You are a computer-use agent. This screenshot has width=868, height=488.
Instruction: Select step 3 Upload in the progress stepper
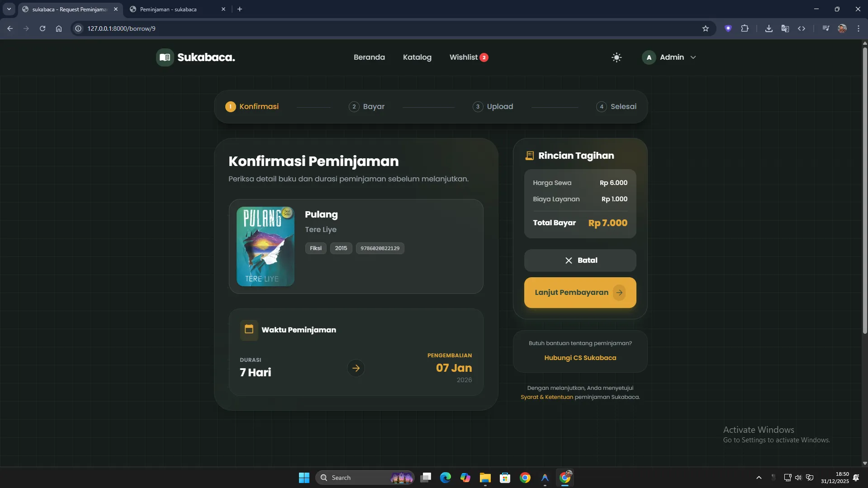(x=493, y=107)
